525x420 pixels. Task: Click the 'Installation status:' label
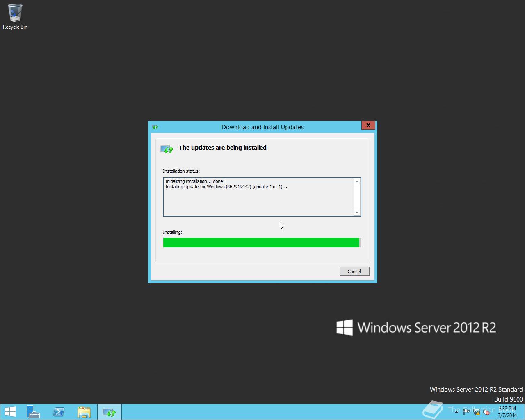[x=181, y=171]
